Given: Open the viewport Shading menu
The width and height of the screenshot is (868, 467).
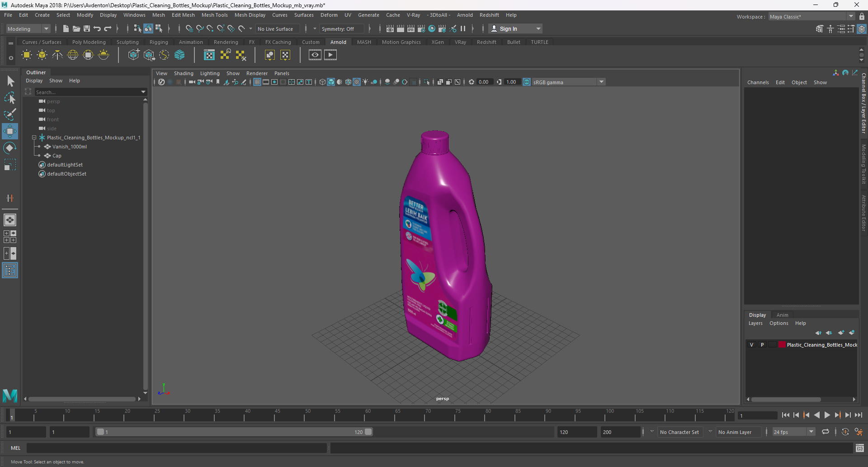Looking at the screenshot, I should 184,73.
